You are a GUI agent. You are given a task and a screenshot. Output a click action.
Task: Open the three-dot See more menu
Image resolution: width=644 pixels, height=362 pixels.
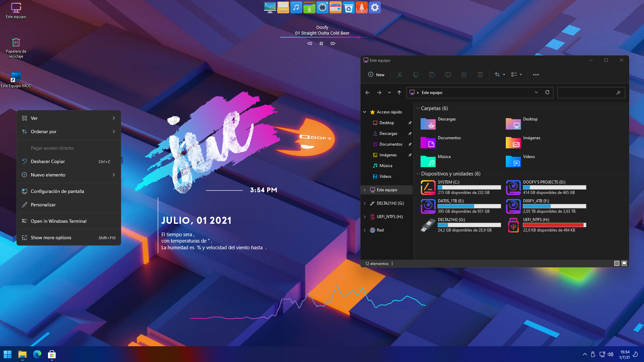point(536,74)
